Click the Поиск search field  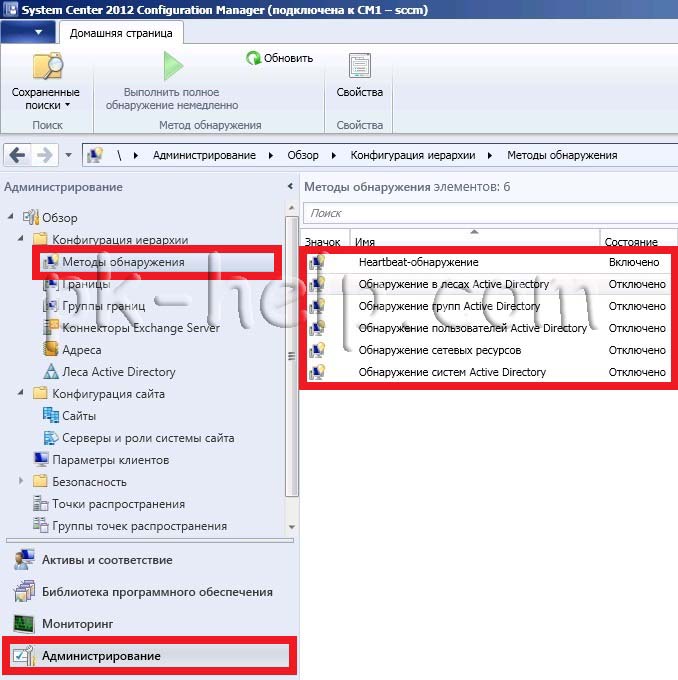click(490, 213)
